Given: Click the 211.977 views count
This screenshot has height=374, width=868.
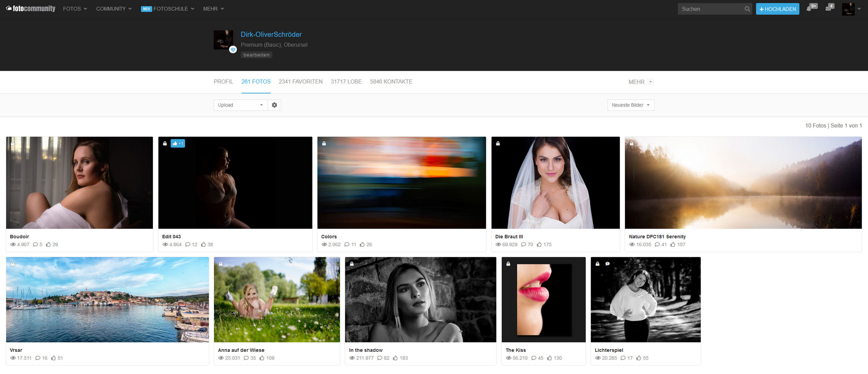Looking at the screenshot, I should coord(365,358).
